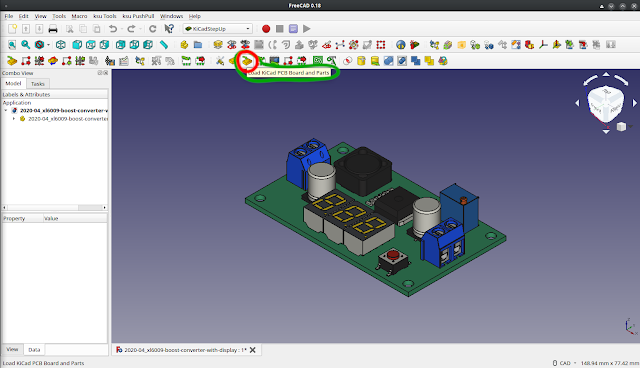640x368 pixels.
Task: Open the Edit menu
Action: [24, 16]
